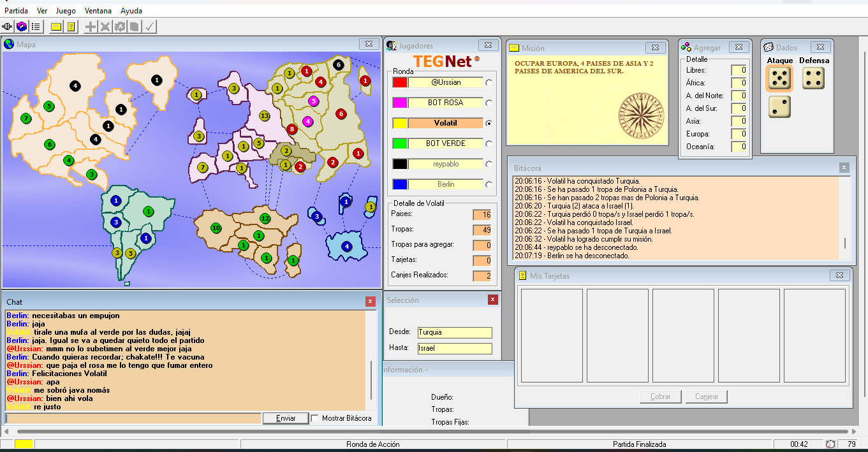This screenshot has width=868, height=452.
Task: Click the checkmark end turn icon
Action: point(149,27)
